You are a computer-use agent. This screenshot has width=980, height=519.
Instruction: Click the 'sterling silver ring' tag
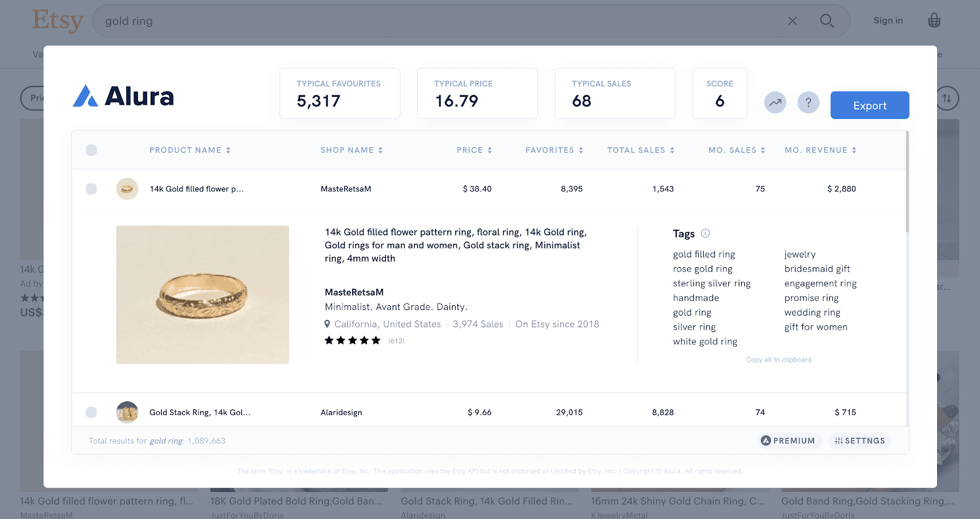click(x=712, y=284)
